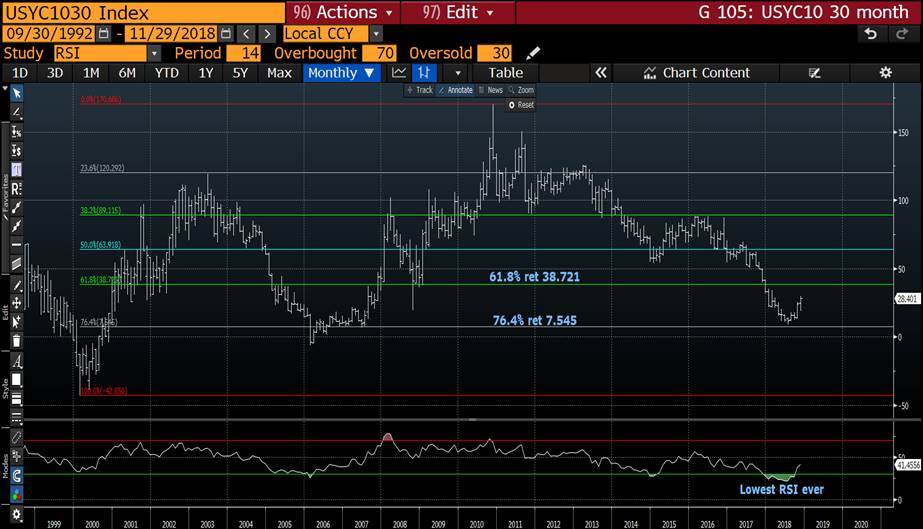This screenshot has height=529, width=923.
Task: Choose the trend line drawing tool
Action: pyautogui.click(x=16, y=112)
